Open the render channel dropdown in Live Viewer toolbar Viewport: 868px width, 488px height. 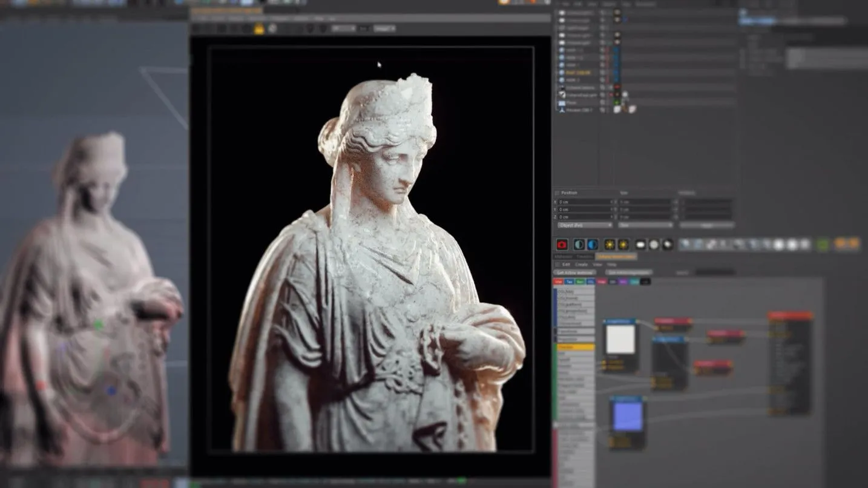pyautogui.click(x=384, y=28)
